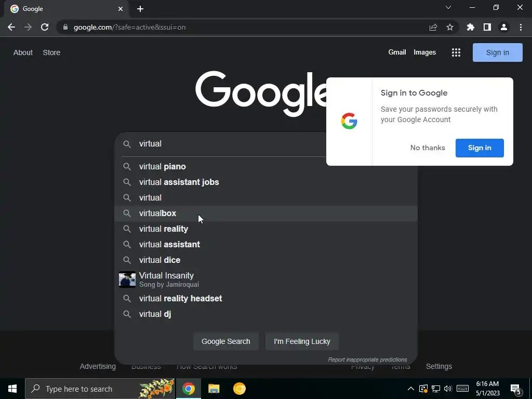Open the notification center icon
Image resolution: width=532 pixels, height=399 pixels.
coord(516,390)
